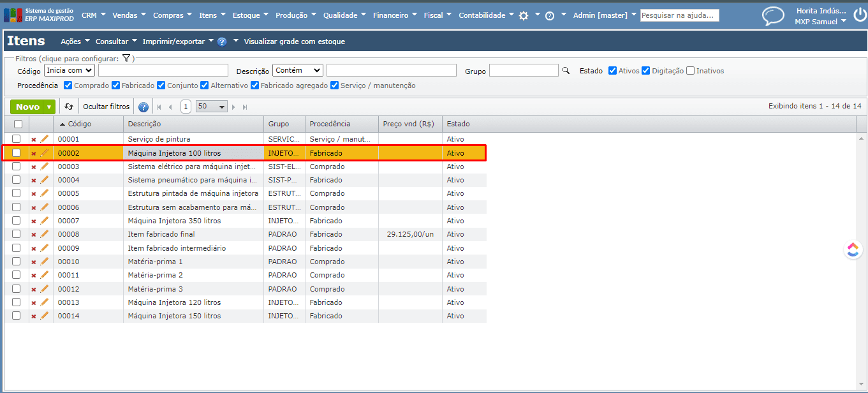Toggle the Ativos checkbox

tap(612, 71)
